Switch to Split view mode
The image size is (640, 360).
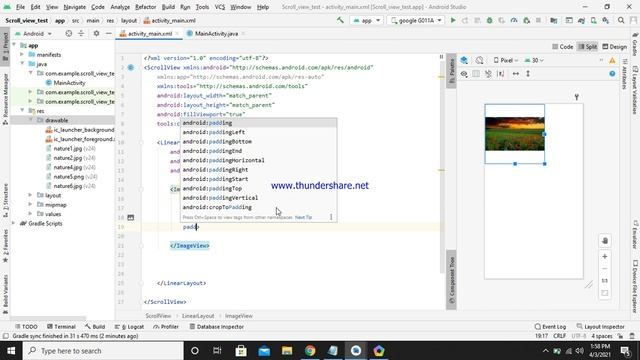pyautogui.click(x=588, y=47)
